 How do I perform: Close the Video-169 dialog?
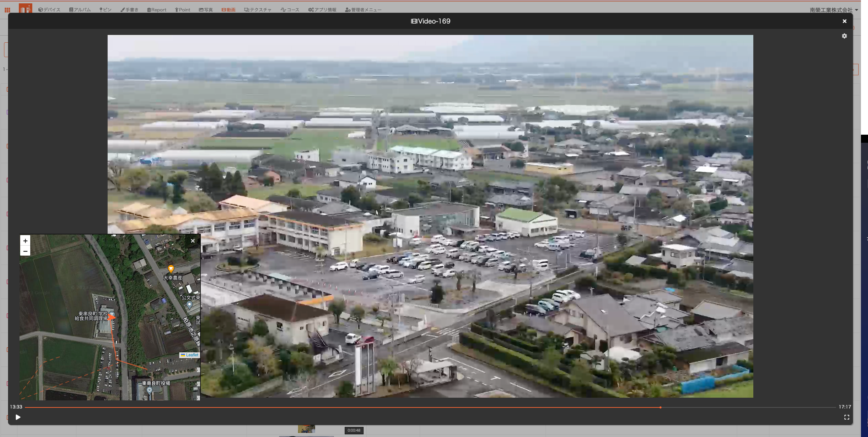click(844, 21)
